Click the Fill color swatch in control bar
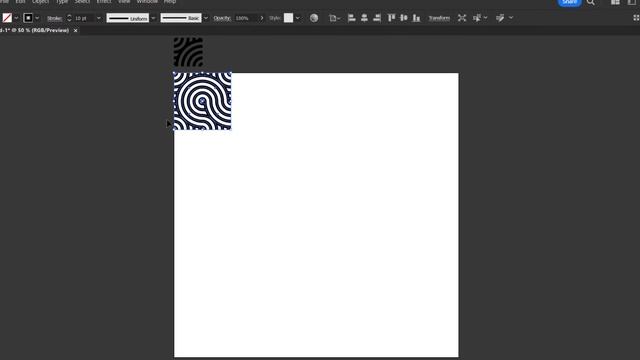The image size is (640, 360). (7, 18)
